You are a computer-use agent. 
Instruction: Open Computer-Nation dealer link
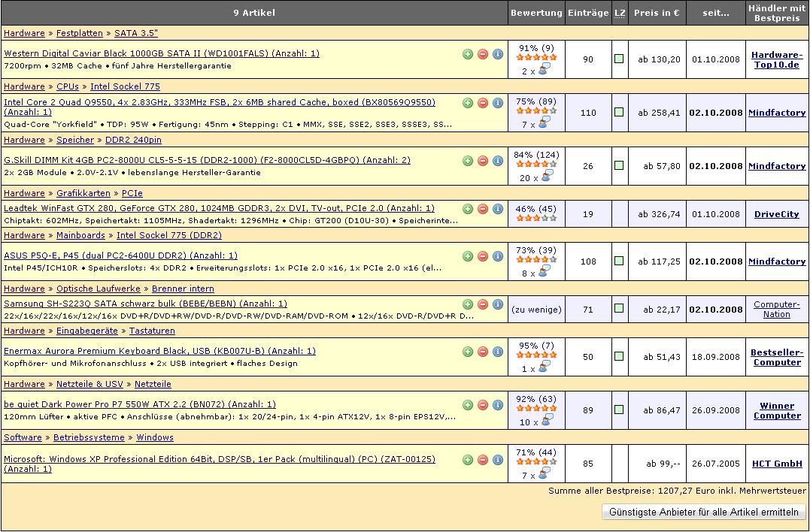click(x=777, y=309)
